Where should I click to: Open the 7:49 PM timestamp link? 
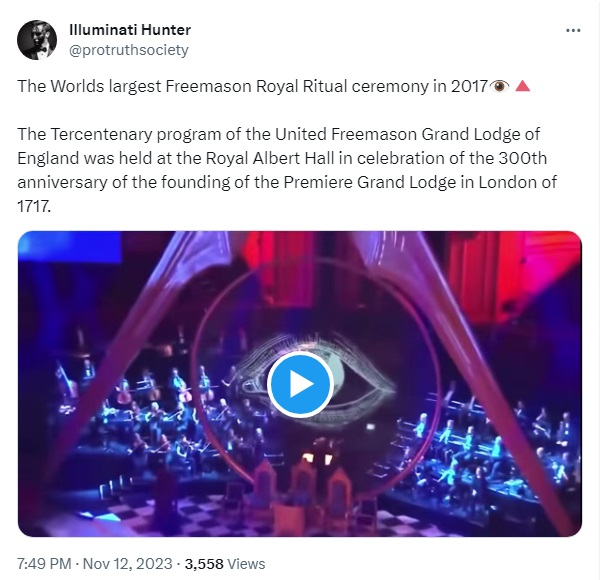pyautogui.click(x=44, y=564)
